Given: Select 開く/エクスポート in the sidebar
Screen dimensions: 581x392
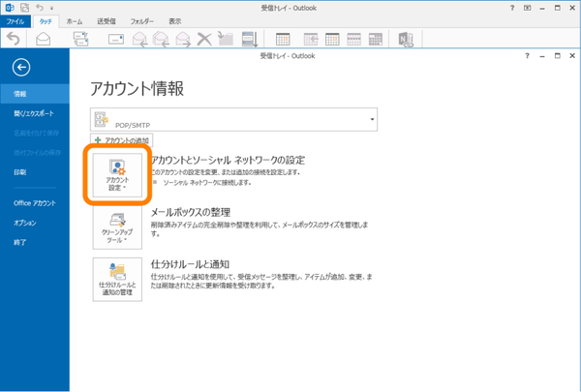Looking at the screenshot, I should click(x=35, y=113).
